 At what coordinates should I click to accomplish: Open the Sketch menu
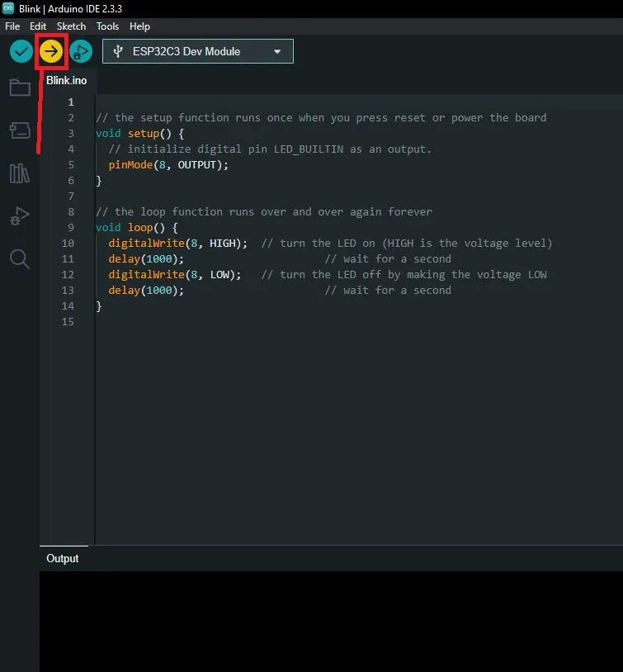click(x=71, y=26)
